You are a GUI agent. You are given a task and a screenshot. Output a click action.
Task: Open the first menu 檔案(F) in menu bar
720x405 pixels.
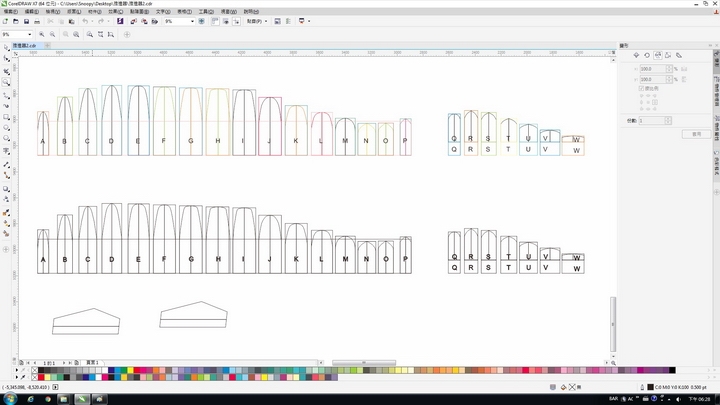click(x=11, y=11)
